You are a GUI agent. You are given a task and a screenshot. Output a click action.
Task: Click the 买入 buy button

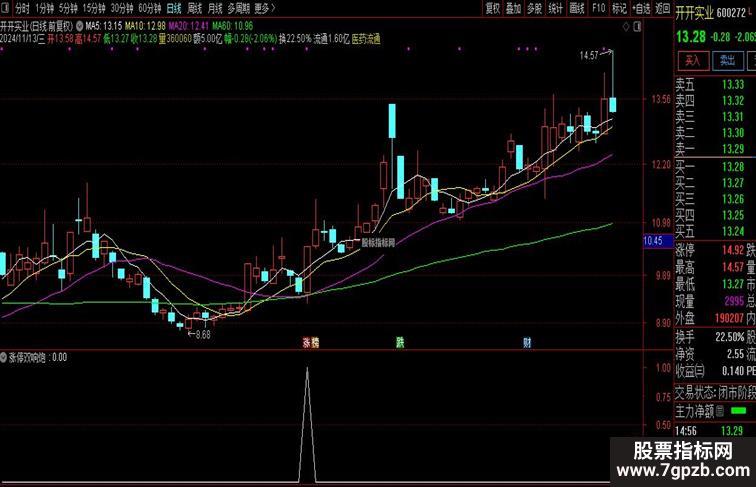[693, 60]
